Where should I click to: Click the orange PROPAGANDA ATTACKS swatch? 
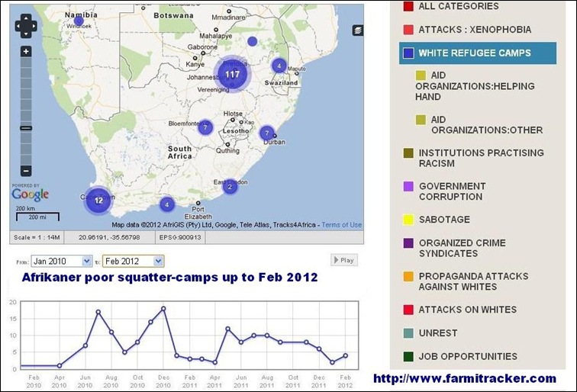coord(408,276)
